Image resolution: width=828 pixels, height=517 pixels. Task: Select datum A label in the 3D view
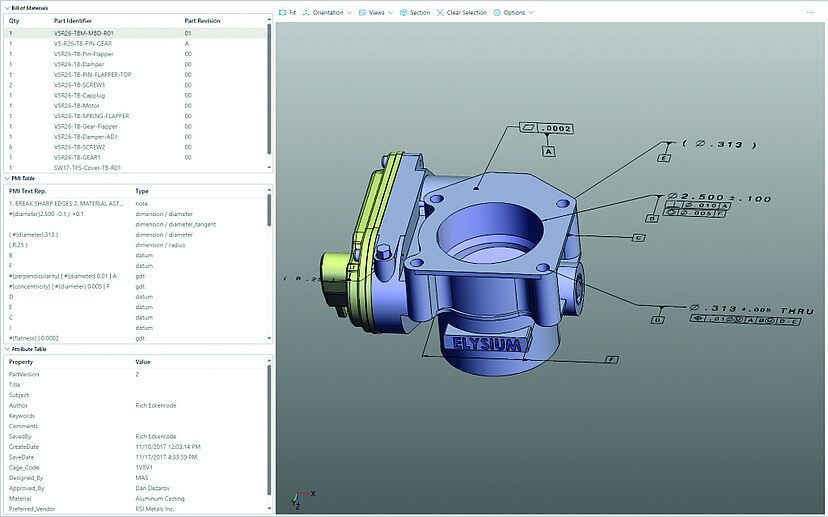tap(549, 152)
